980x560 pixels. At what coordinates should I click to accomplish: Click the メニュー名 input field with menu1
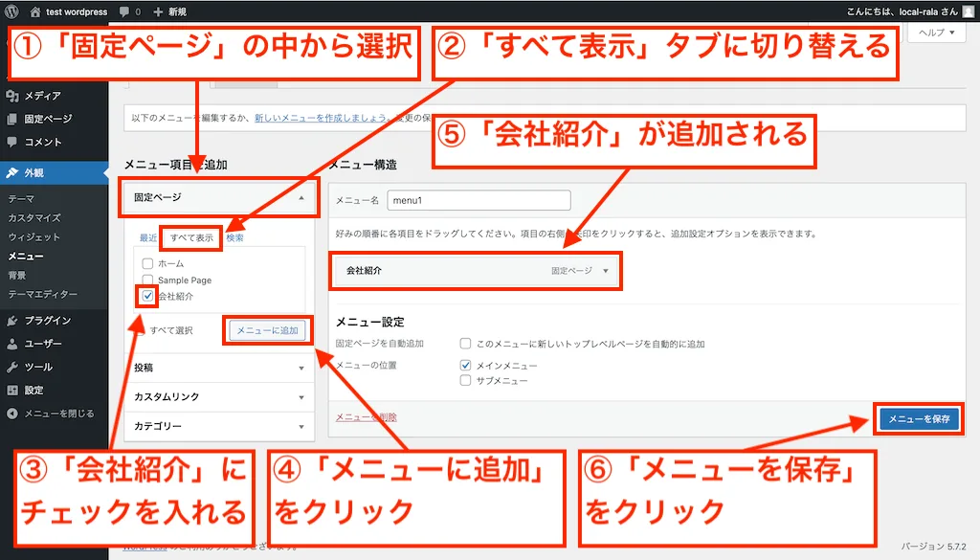coord(479,200)
